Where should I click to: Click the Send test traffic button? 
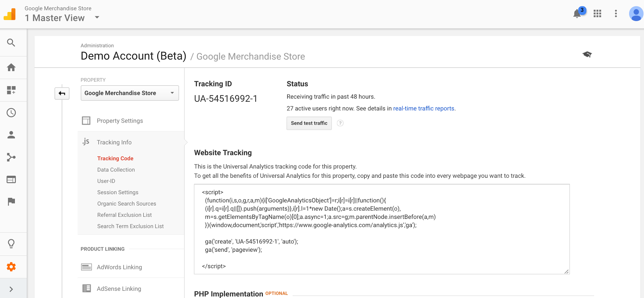(309, 123)
